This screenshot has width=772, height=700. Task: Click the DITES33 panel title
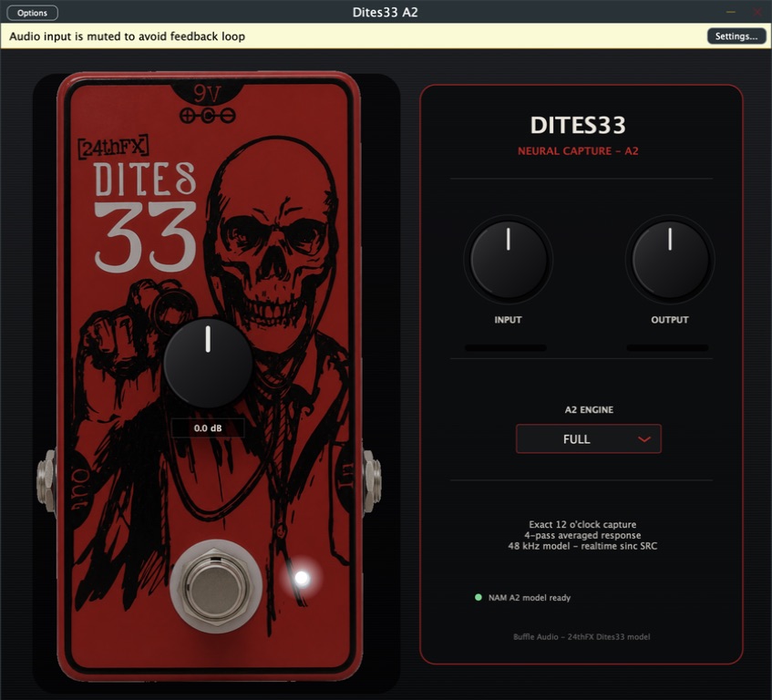click(578, 125)
